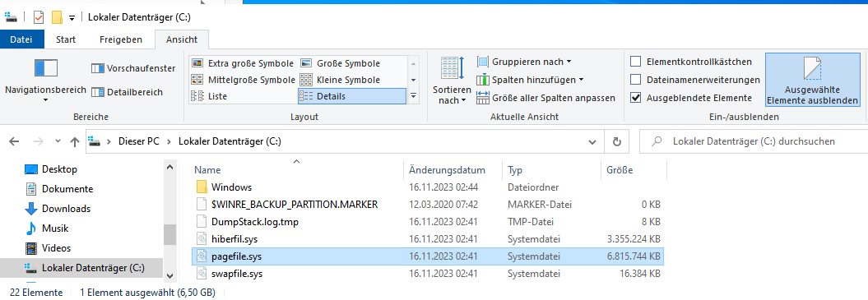Open Gruppieren nach options
This screenshot has height=300, width=868.
pyautogui.click(x=523, y=62)
